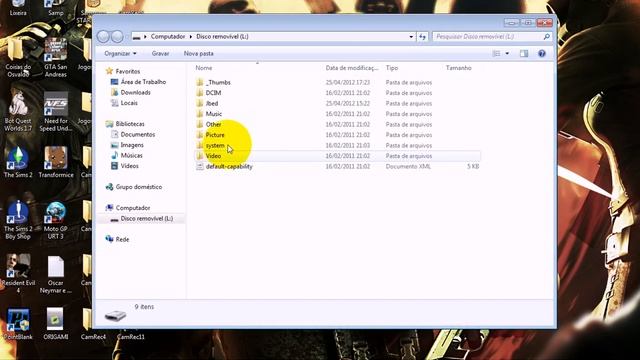
Task: Open the view options dropdown arrow
Action: [507, 53]
